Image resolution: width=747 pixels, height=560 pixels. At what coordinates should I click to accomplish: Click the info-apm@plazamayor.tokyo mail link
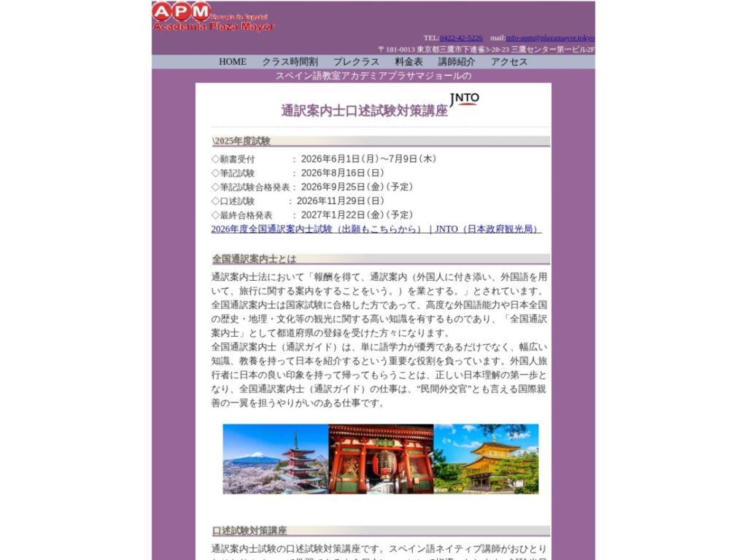550,38
